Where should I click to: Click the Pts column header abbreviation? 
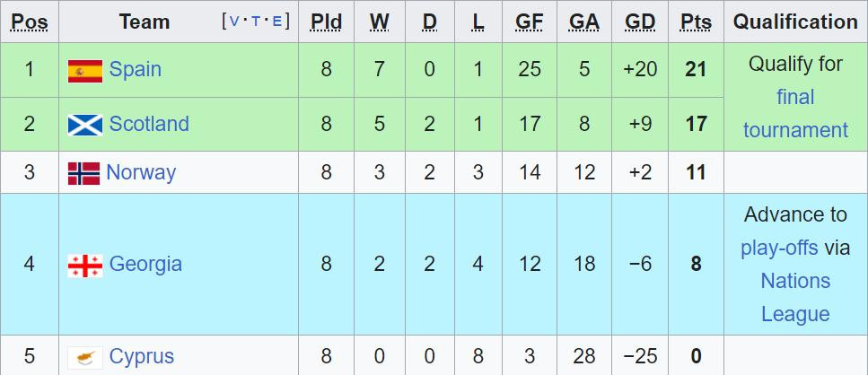click(x=696, y=22)
